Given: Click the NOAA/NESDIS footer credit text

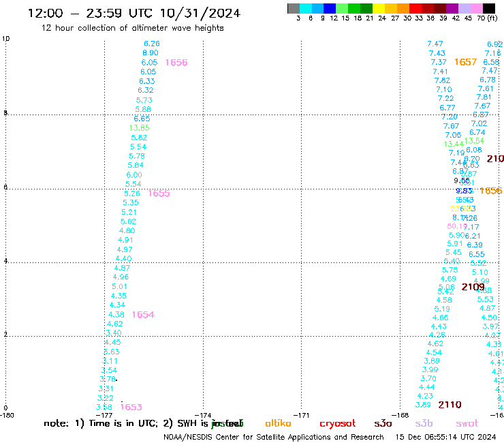Looking at the screenshot, I should coord(274,437).
